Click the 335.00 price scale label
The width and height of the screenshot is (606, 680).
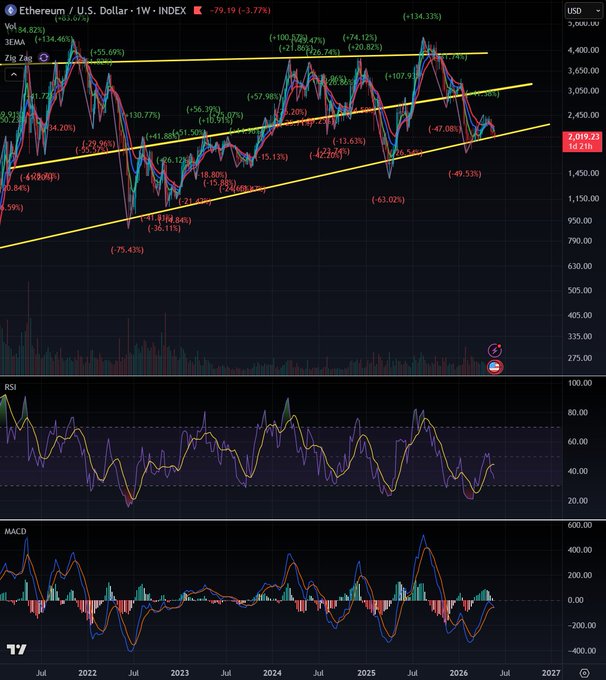[x=580, y=337]
